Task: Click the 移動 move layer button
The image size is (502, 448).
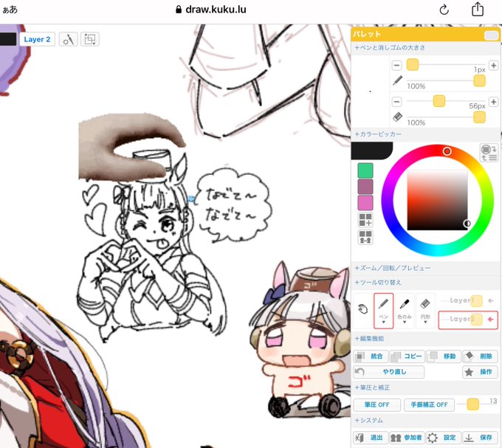Action: (444, 356)
